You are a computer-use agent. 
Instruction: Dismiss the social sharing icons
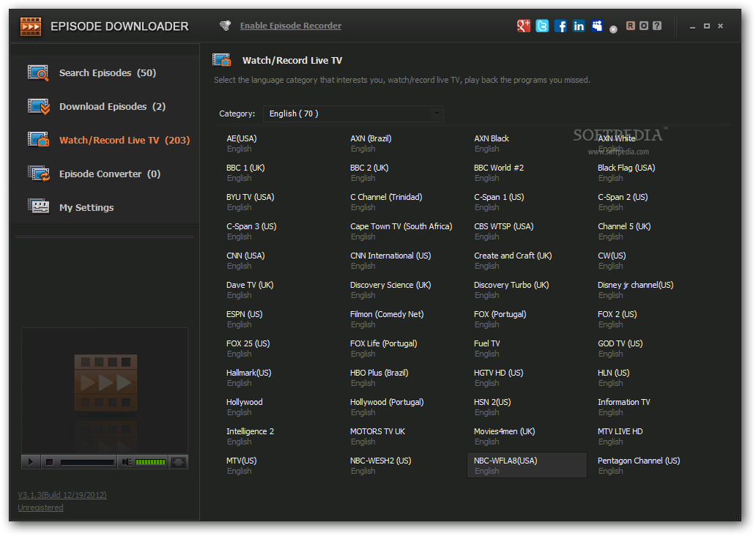(613, 30)
